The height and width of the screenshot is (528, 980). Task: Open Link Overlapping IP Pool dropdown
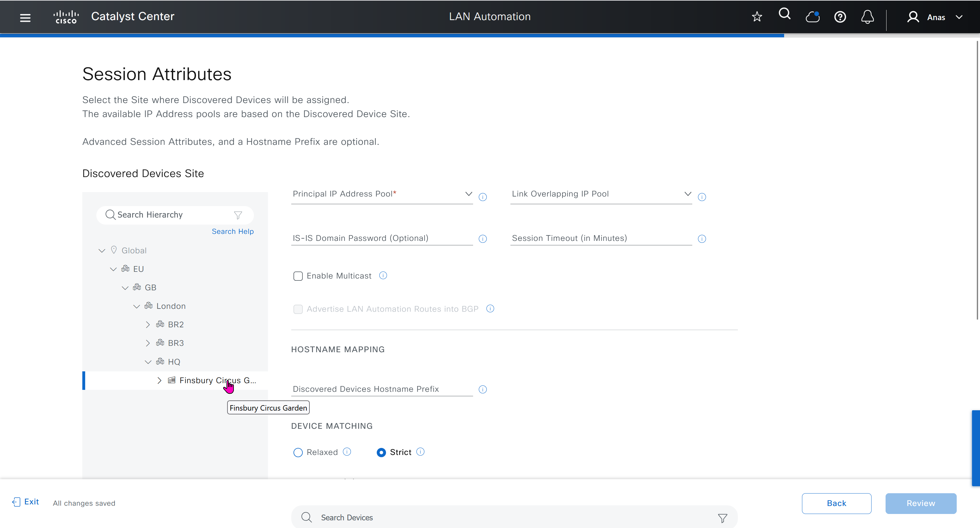pyautogui.click(x=601, y=194)
